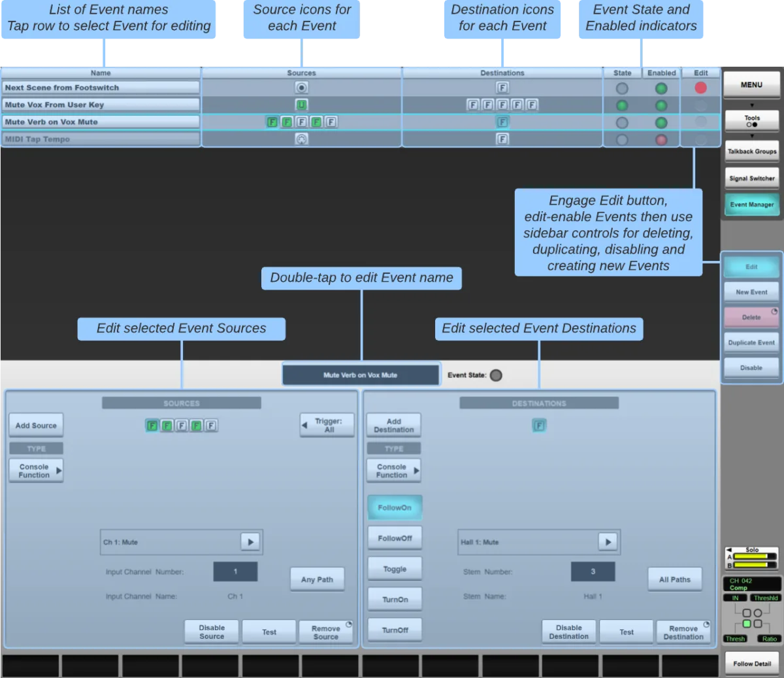Click the Stem Number field showing 3
This screenshot has width=784, height=678.
(593, 571)
